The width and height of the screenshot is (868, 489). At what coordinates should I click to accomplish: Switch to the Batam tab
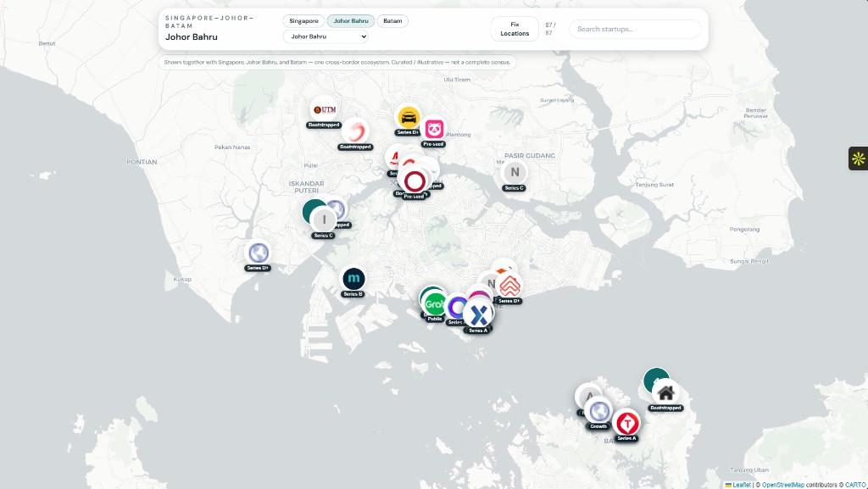point(392,21)
